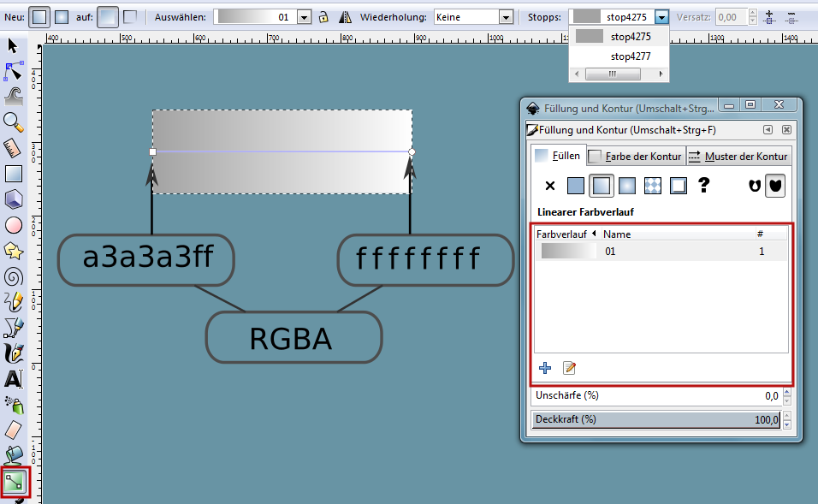Toggle new radial gradient mode
Screen dimensions: 818x504
coord(62,17)
